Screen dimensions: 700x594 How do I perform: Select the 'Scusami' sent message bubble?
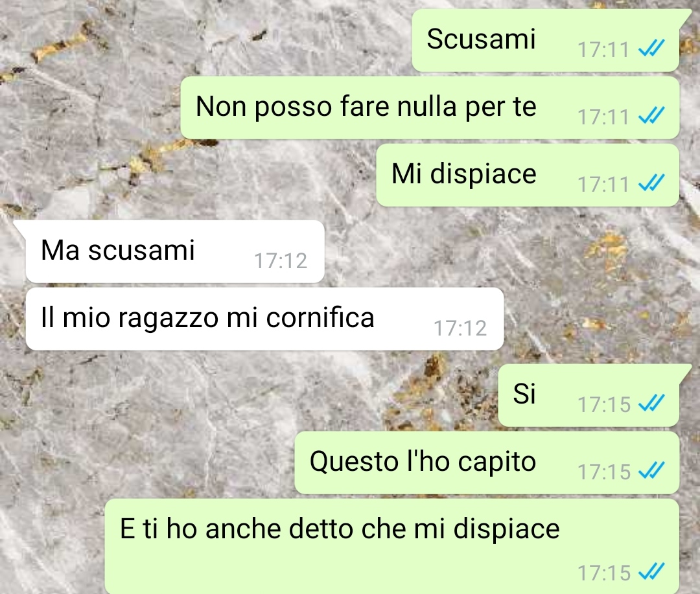point(546,41)
